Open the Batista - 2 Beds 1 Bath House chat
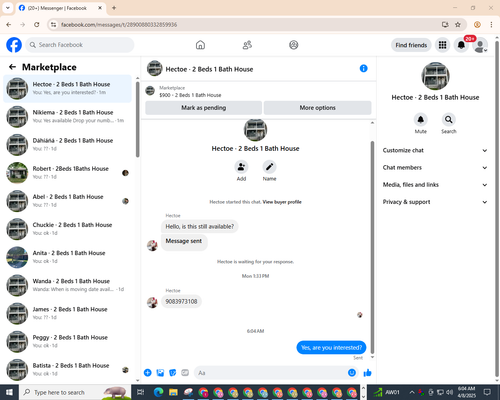500x400 pixels. 67,370
